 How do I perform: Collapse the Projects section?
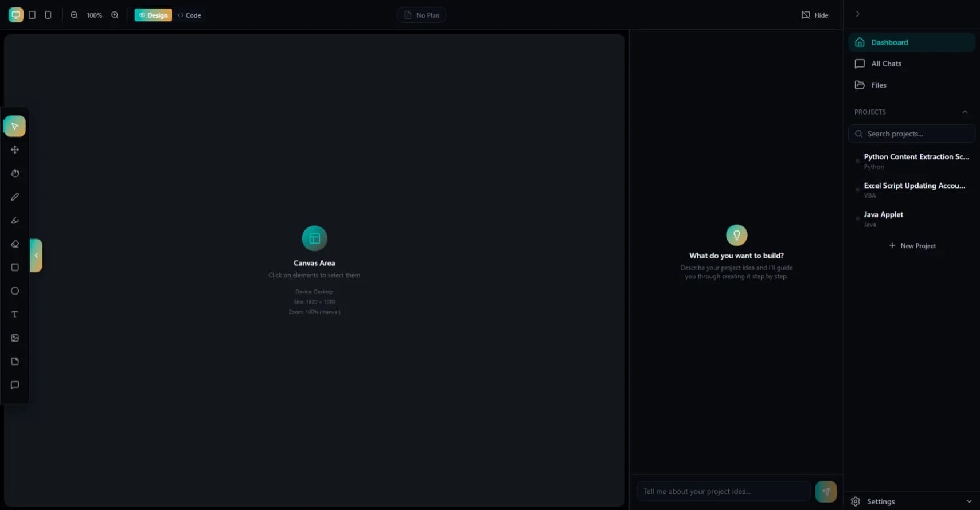(965, 112)
